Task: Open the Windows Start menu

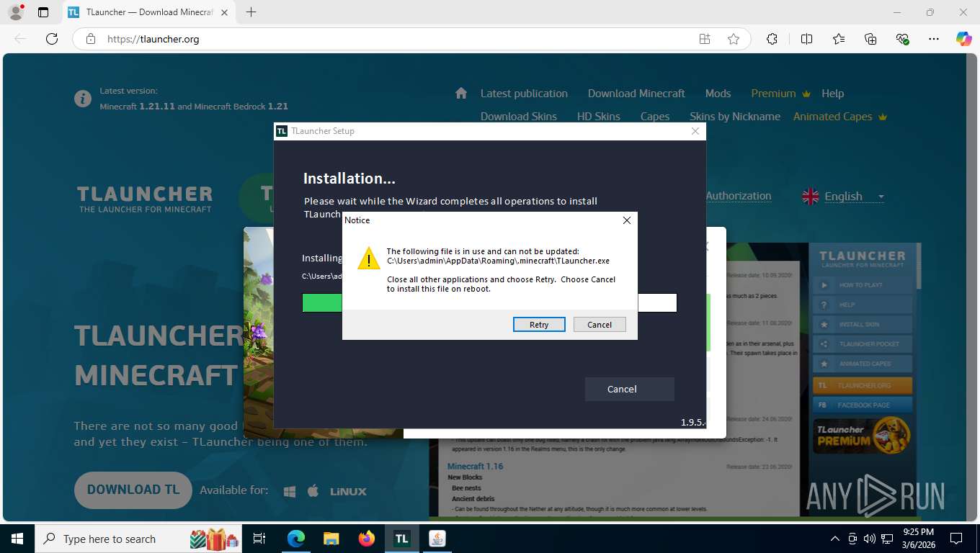Action: point(17,539)
